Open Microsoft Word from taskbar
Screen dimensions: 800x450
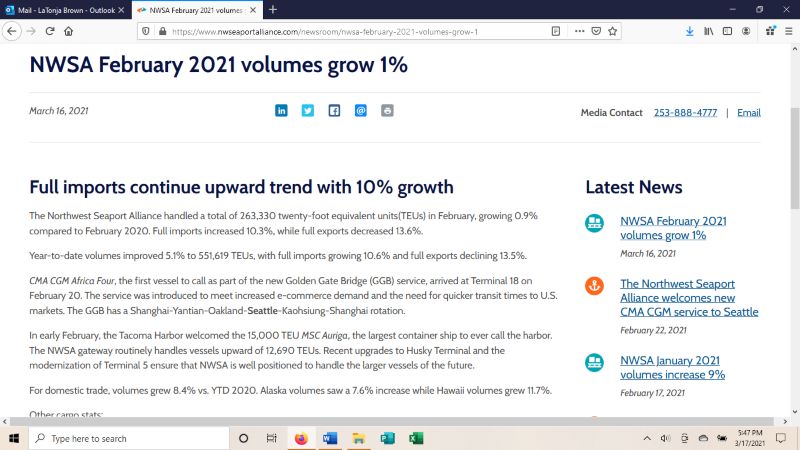(x=330, y=438)
